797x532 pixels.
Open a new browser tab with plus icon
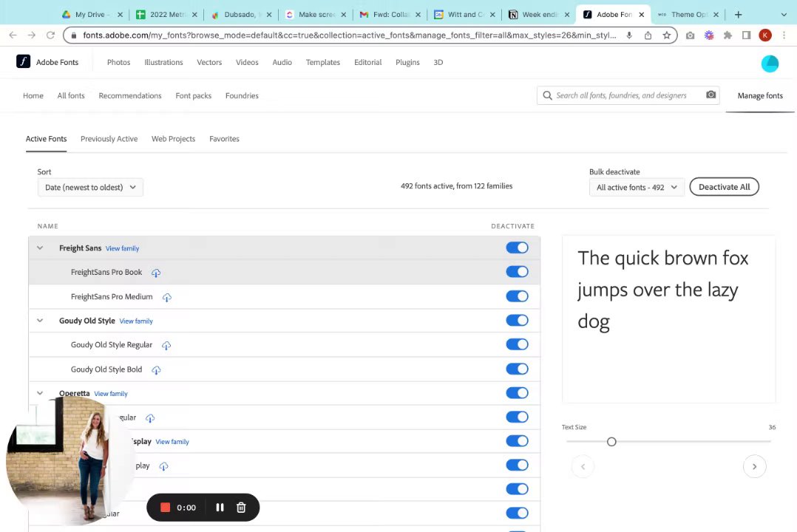pos(738,14)
